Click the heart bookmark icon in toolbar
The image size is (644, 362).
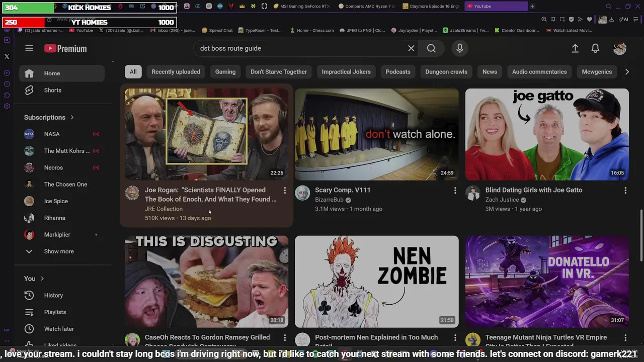(589, 19)
